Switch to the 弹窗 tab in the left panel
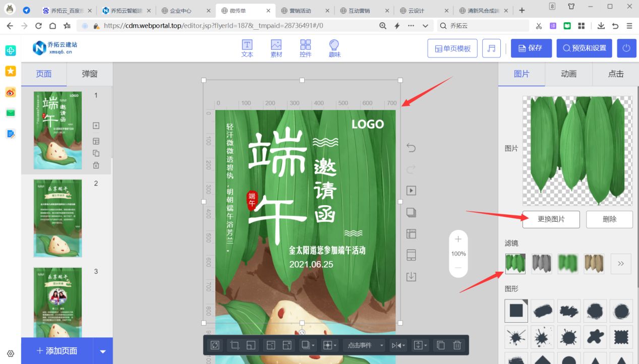Screen dimensions: 639x364 (x=89, y=74)
